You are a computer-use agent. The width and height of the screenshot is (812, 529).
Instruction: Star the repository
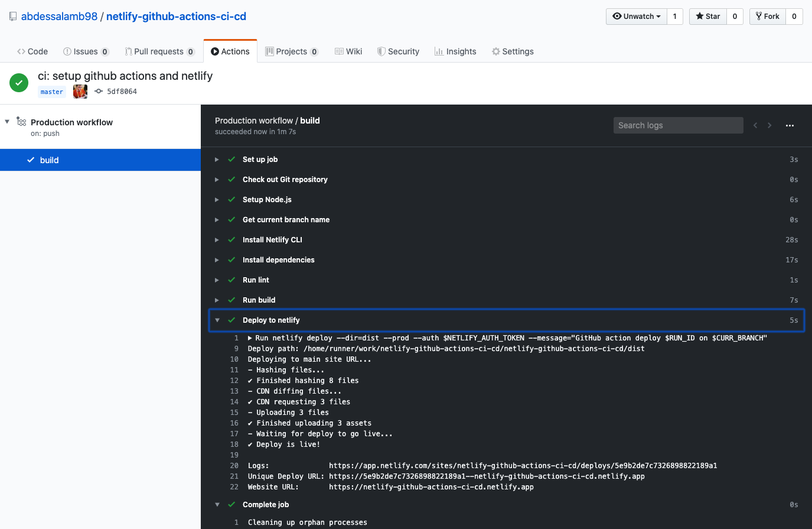point(708,17)
